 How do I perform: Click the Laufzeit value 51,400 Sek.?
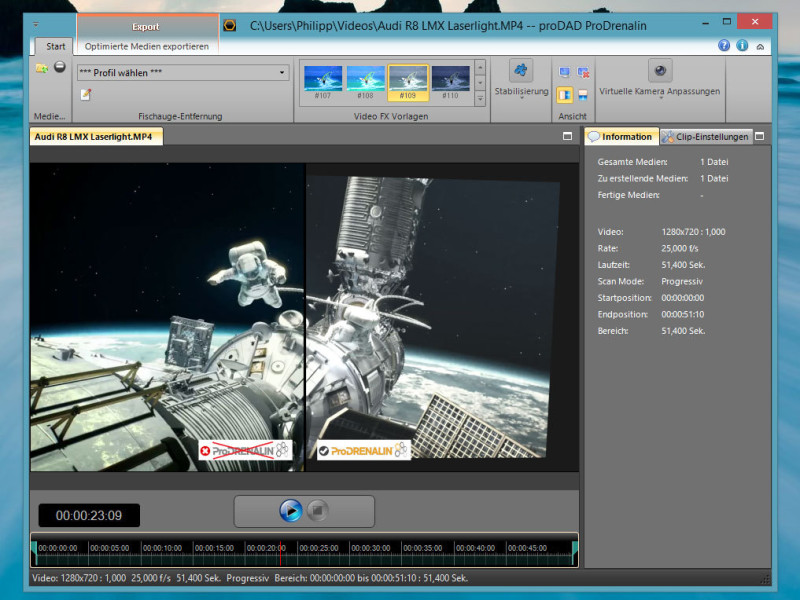point(683,265)
